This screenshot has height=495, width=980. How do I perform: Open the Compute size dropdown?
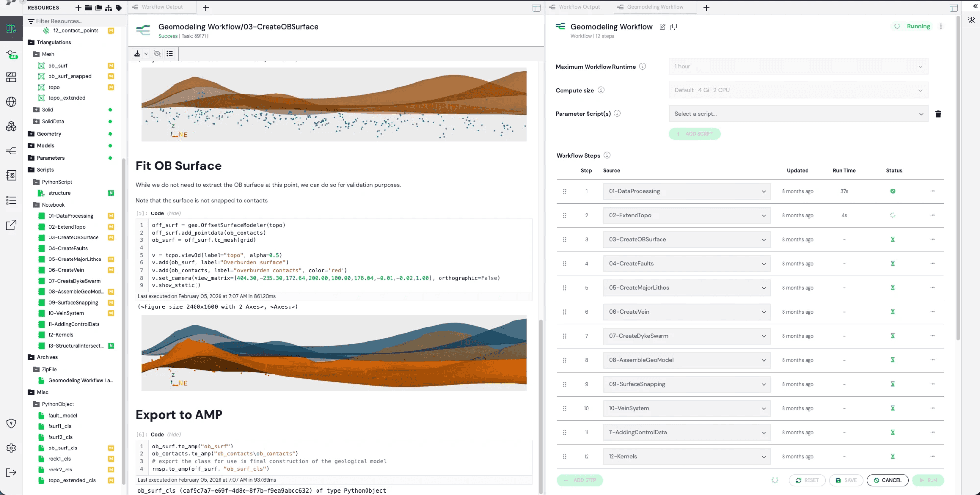[x=798, y=90]
